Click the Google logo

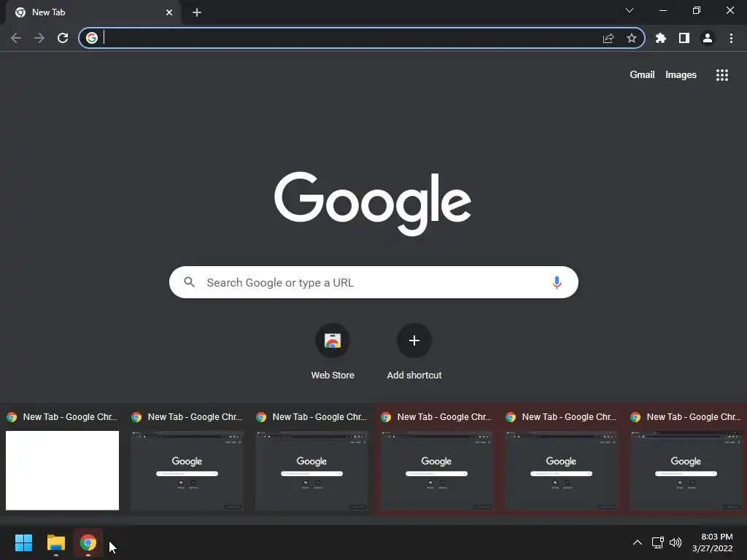coord(373,203)
